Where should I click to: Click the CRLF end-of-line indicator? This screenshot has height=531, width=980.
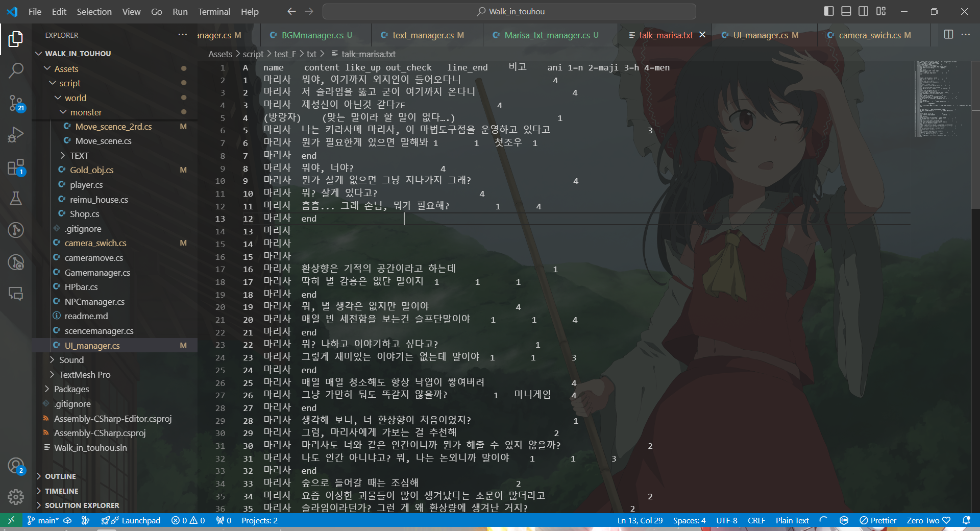(x=756, y=520)
